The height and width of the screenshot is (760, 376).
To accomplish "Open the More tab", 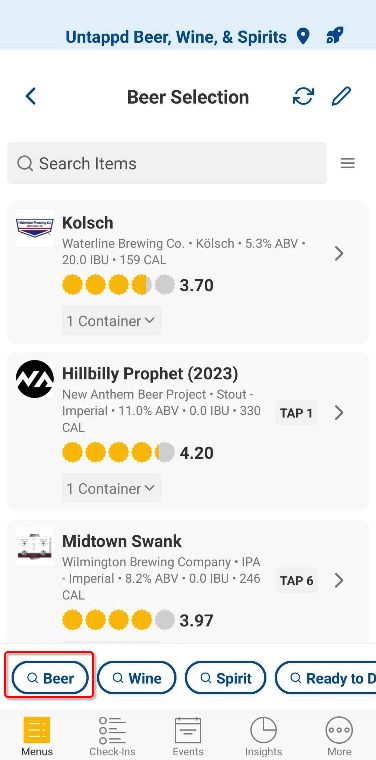I will (339, 736).
